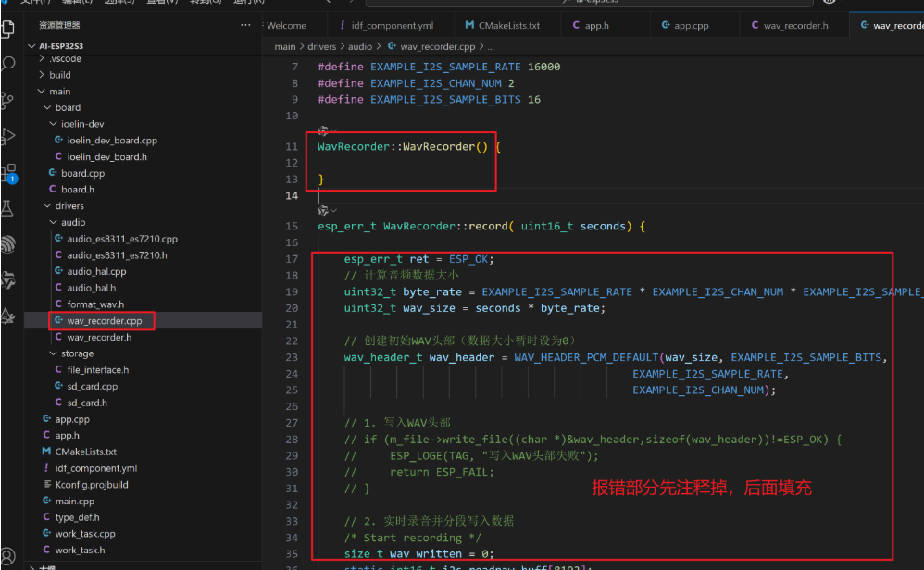Open work_task.h in the file tree

point(80,550)
